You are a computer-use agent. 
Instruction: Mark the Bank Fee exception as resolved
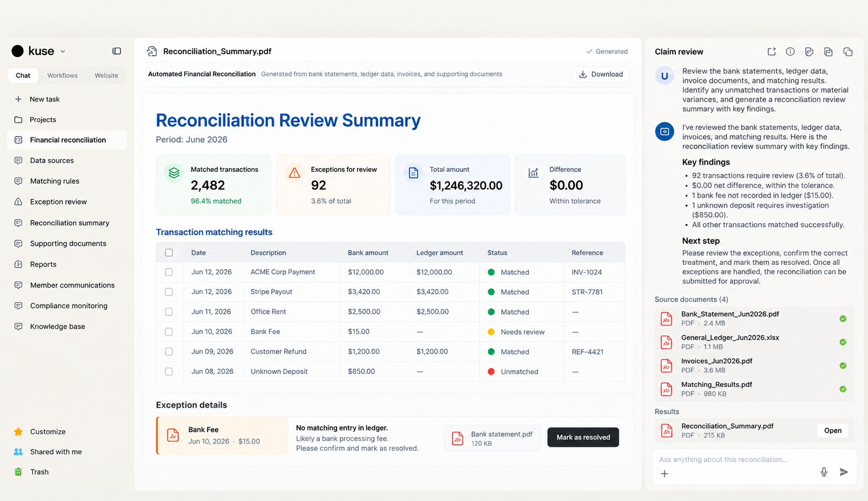(583, 437)
